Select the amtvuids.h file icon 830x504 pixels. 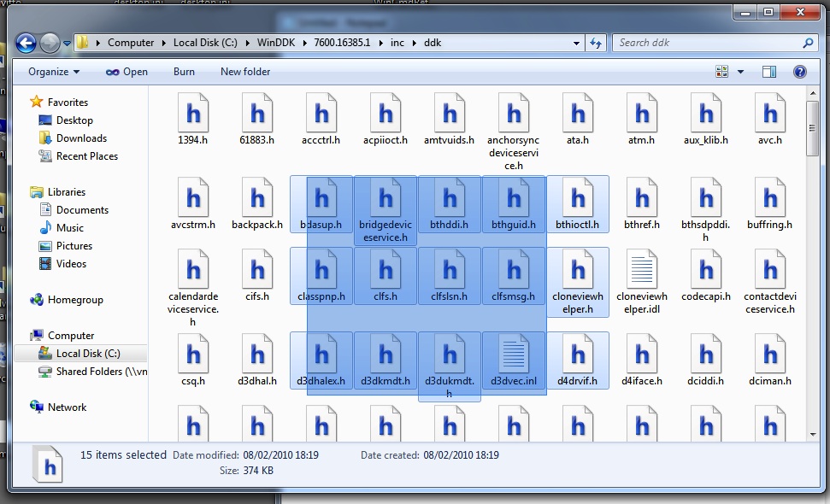450,113
